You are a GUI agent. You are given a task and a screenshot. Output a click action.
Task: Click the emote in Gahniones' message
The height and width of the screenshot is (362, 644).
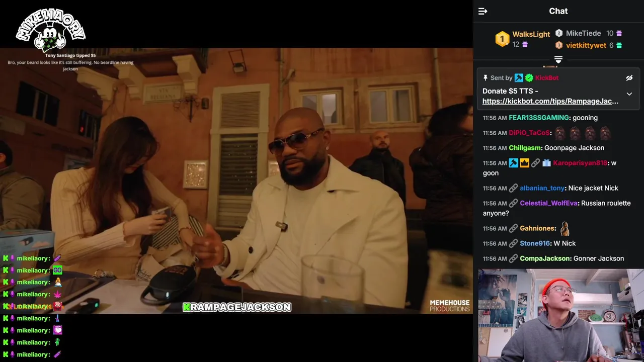(565, 229)
